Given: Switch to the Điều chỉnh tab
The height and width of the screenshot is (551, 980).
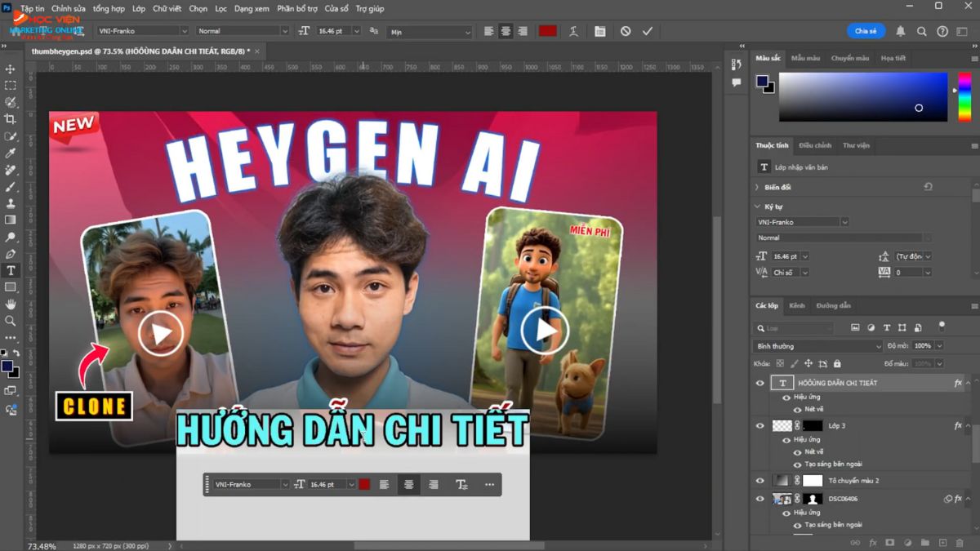Looking at the screenshot, I should (x=815, y=145).
